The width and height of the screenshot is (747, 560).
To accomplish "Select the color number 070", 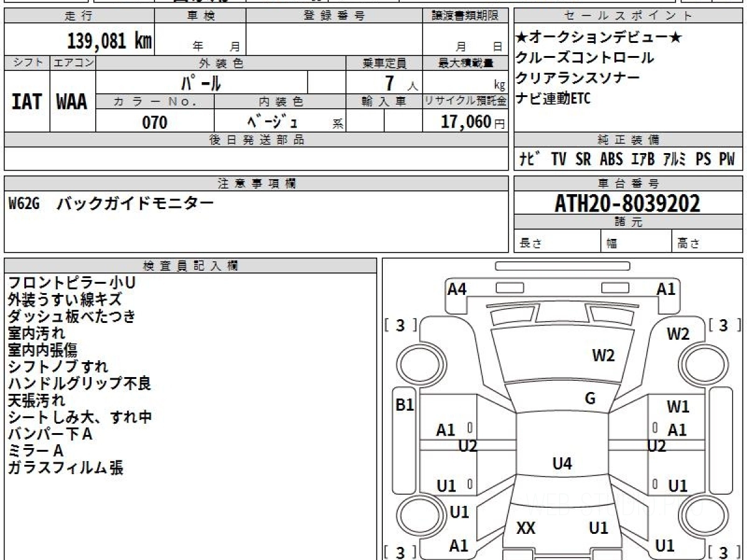I will point(155,123).
